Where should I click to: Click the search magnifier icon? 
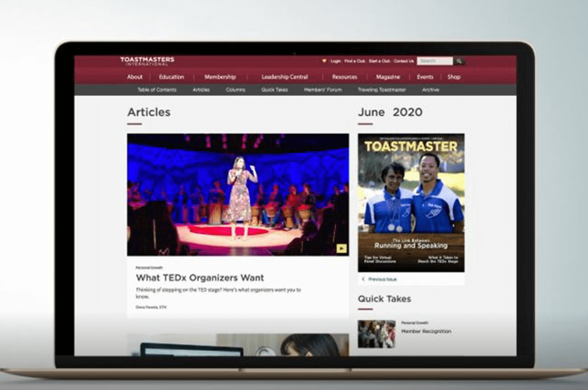[x=459, y=61]
